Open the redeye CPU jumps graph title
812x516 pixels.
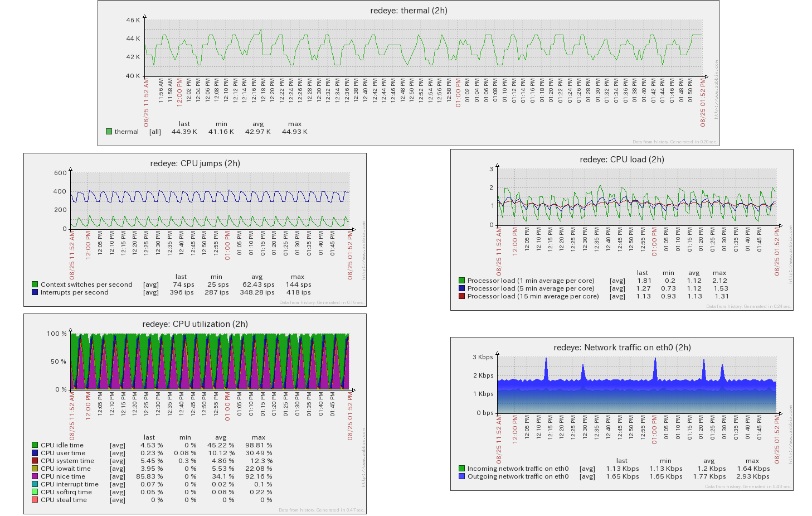pos(195,163)
